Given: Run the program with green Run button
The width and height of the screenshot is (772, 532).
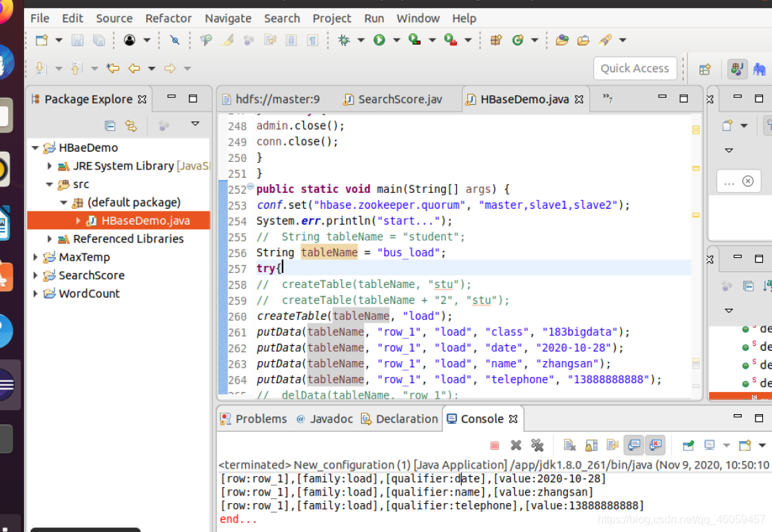Looking at the screenshot, I should point(379,40).
